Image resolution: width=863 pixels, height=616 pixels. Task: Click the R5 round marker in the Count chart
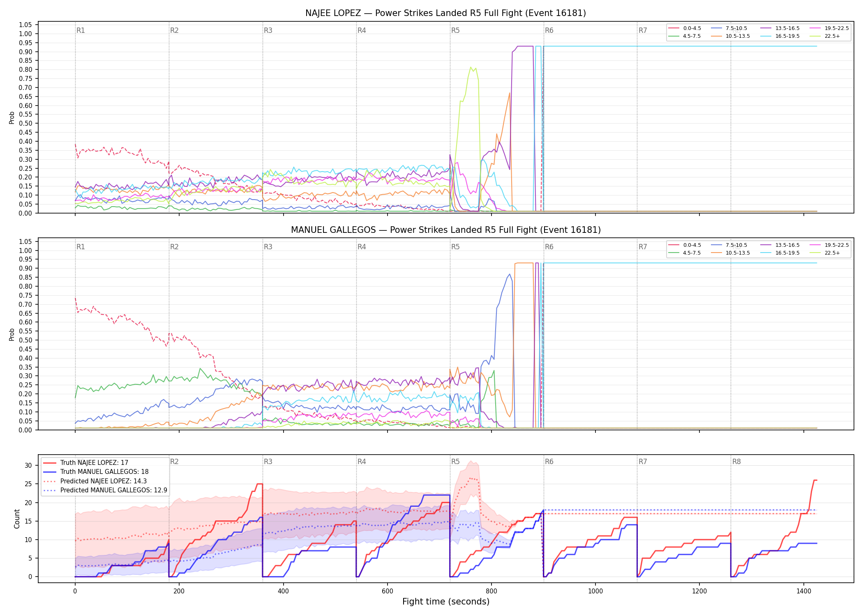pyautogui.click(x=455, y=462)
